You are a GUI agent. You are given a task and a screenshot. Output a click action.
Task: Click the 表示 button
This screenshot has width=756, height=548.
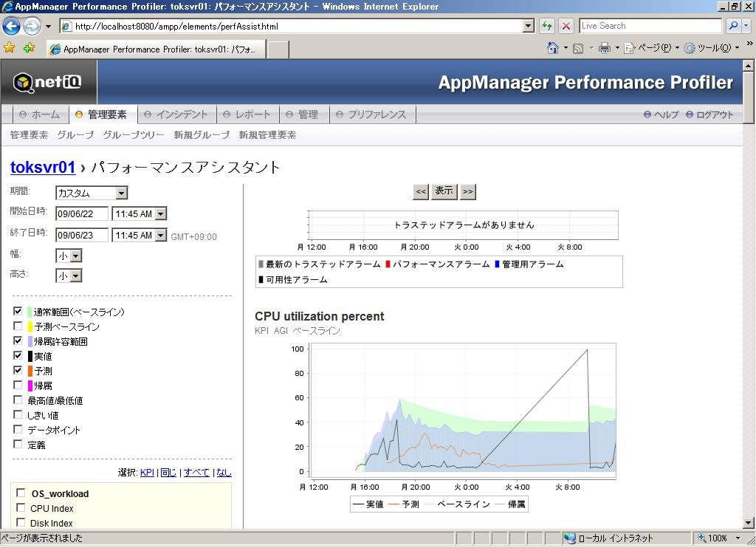444,191
